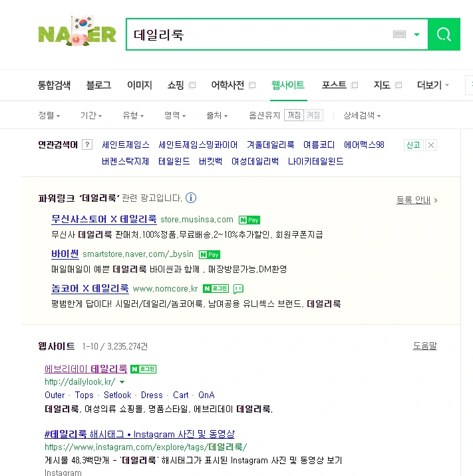Expand 상세검색 advanced search
Image resolution: width=473 pixels, height=476 pixels.
click(x=362, y=115)
